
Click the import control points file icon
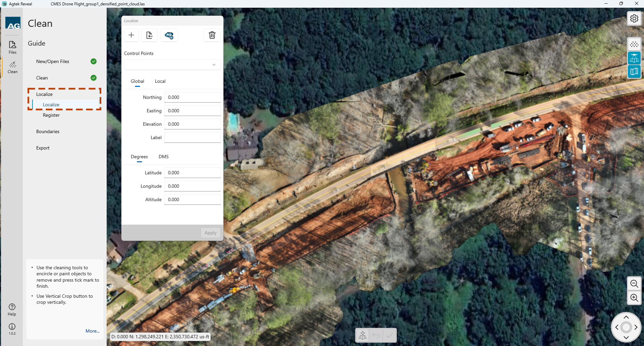click(150, 35)
